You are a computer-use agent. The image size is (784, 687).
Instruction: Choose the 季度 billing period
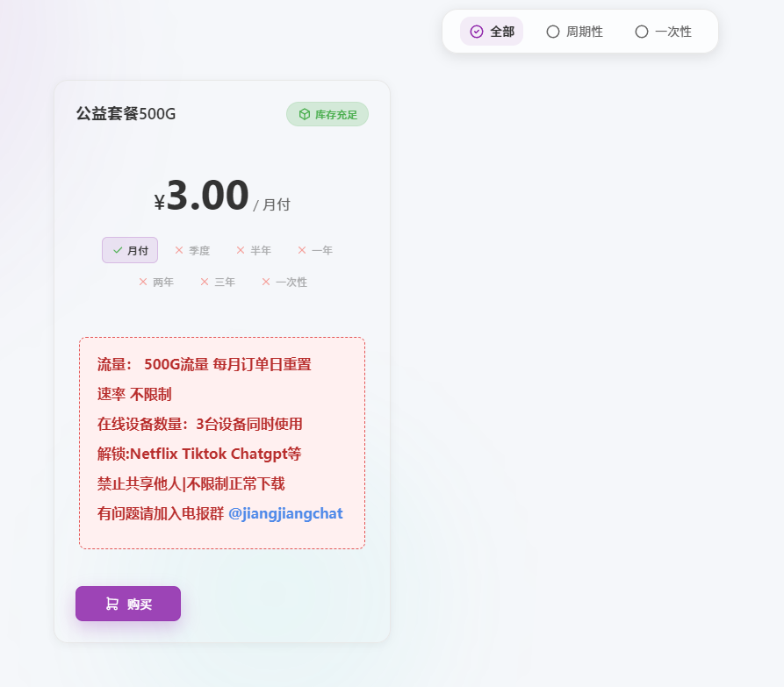192,250
